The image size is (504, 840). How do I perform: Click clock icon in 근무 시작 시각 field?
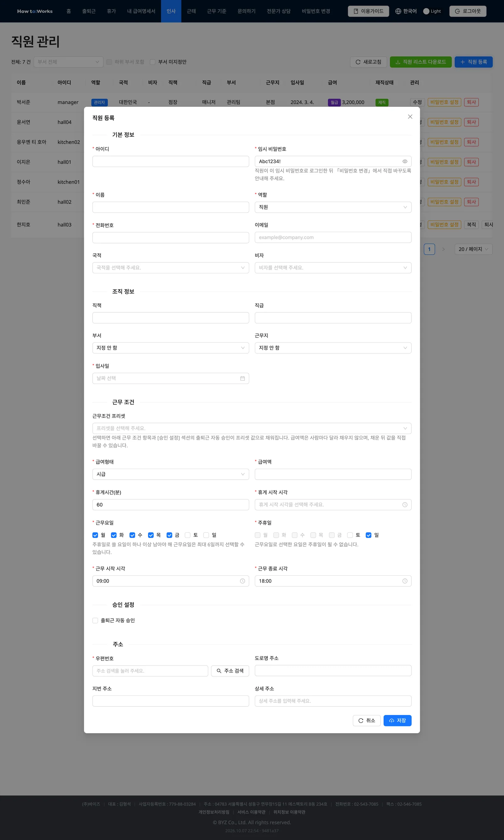click(243, 581)
